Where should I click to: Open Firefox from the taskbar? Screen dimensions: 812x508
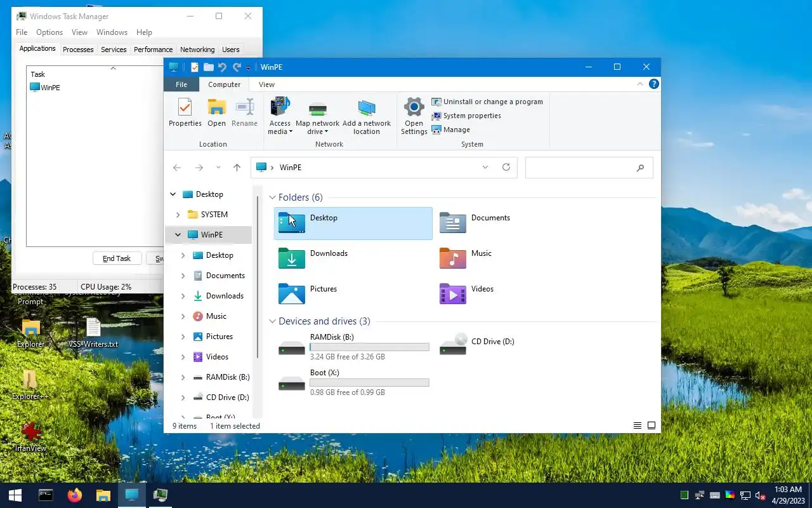(x=75, y=495)
